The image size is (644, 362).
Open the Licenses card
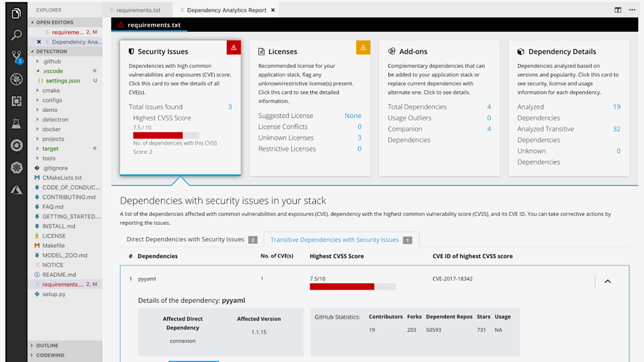click(310, 108)
